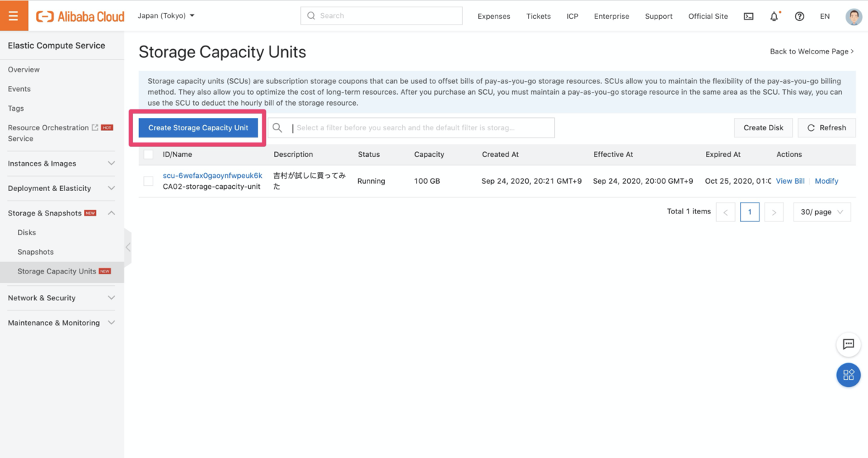
Task: Collapse Storage & Snapshots section
Action: [x=61, y=213]
